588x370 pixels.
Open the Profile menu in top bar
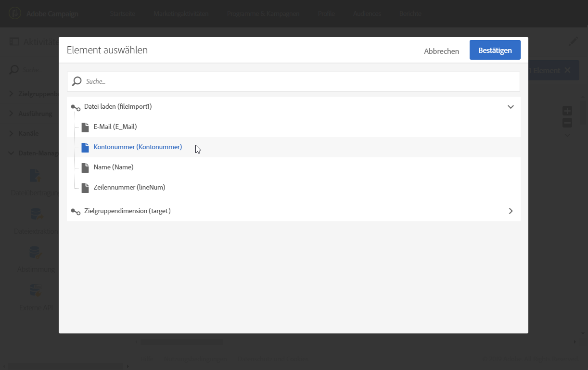coord(326,13)
